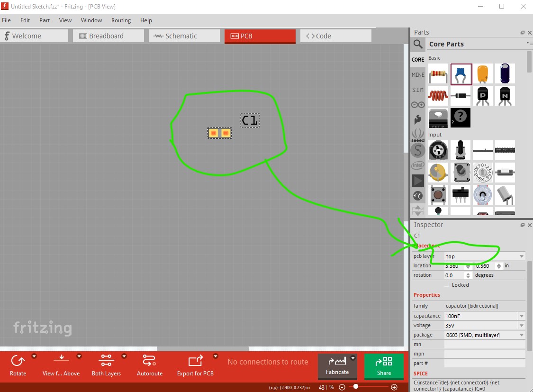Toggle the Locked checkbox in Inspector

(447, 285)
